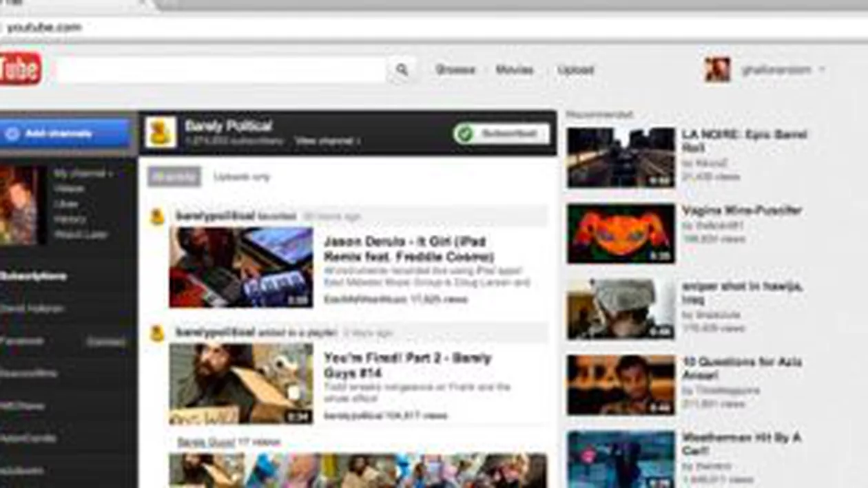Click the plus icon on Add channels
The height and width of the screenshot is (488, 868).
pos(12,134)
